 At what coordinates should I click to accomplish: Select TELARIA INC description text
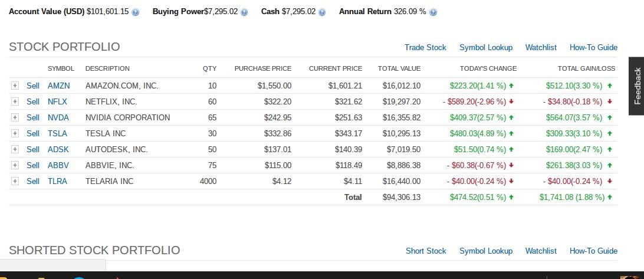[x=109, y=181]
